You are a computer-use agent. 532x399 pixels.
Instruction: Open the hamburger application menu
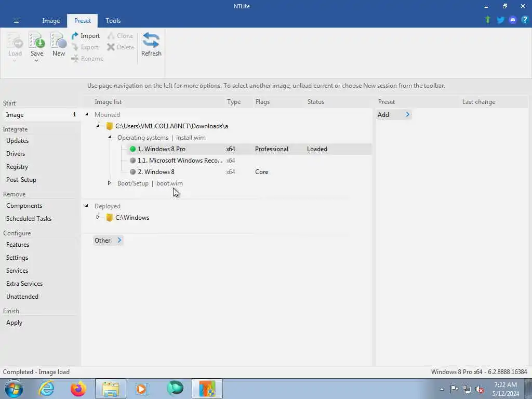click(16, 21)
